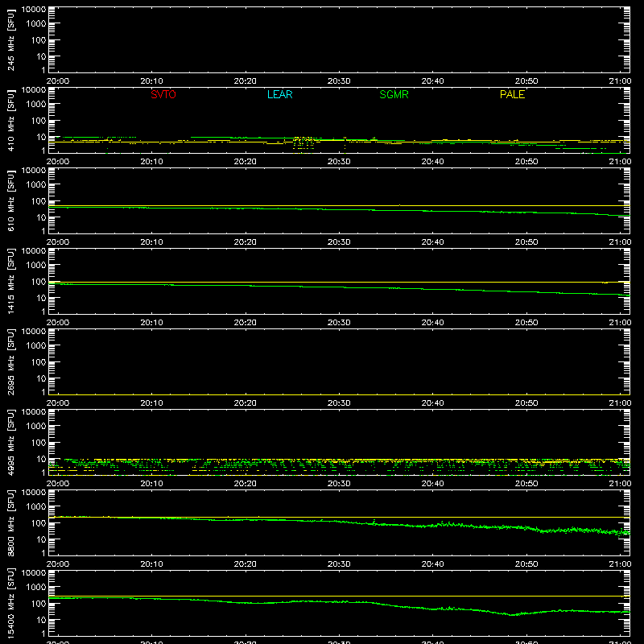The image size is (644, 644).
Task: Select the 1415 MHz [SFU] axis title
Action: point(10,281)
